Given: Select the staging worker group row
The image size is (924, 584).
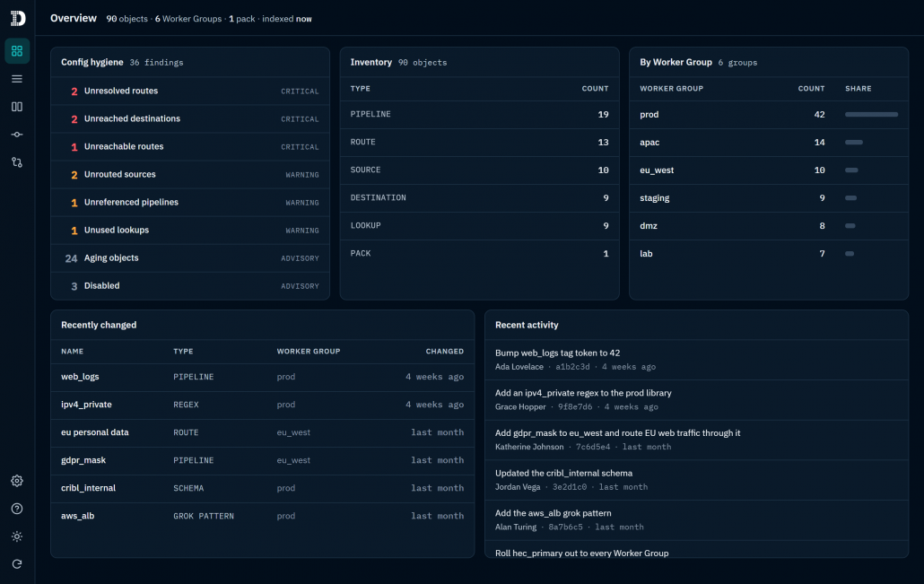Looking at the screenshot, I should click(769, 197).
